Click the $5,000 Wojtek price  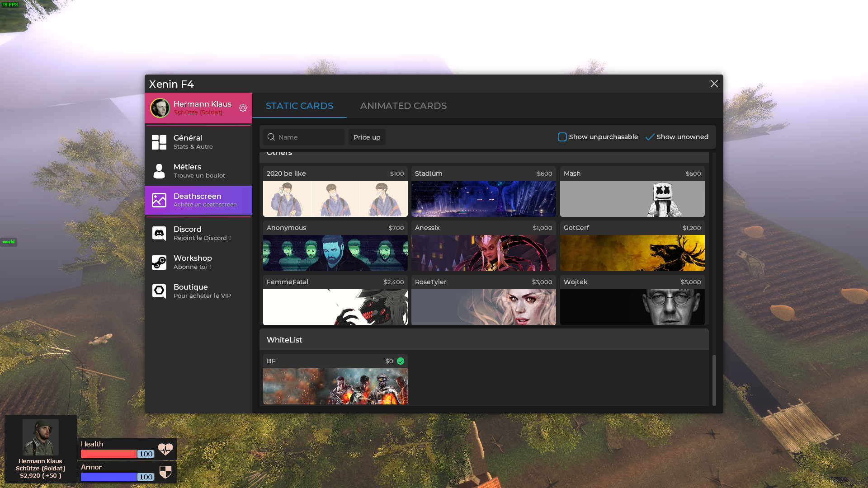[x=691, y=282]
